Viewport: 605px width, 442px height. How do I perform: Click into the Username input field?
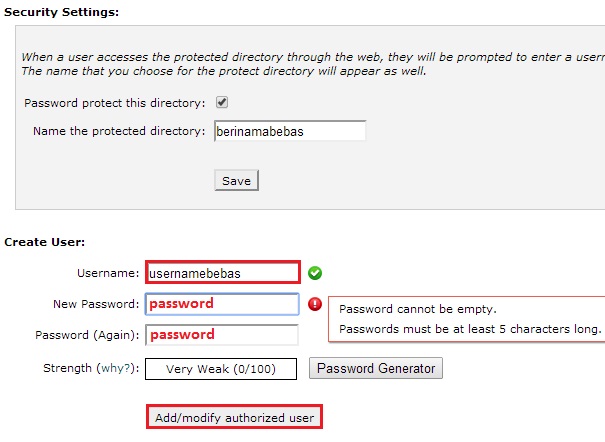[223, 272]
